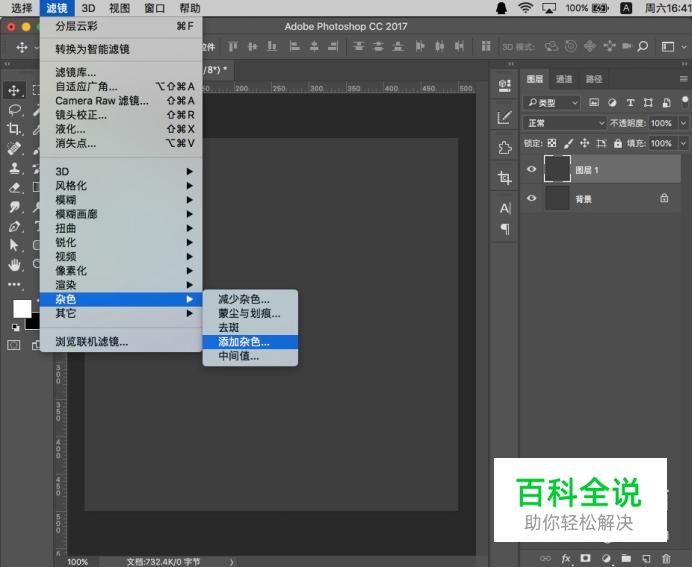The width and height of the screenshot is (692, 567).
Task: Select the 图层 1 layer thumbnail
Action: pos(557,169)
